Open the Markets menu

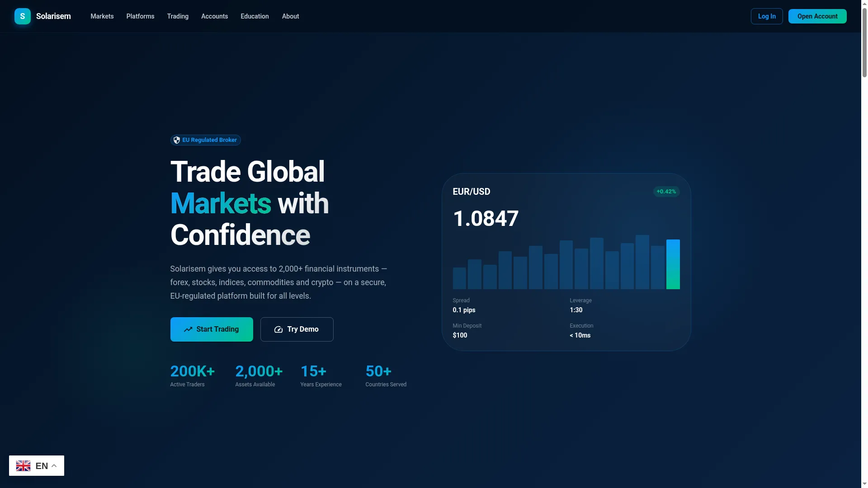pos(102,16)
